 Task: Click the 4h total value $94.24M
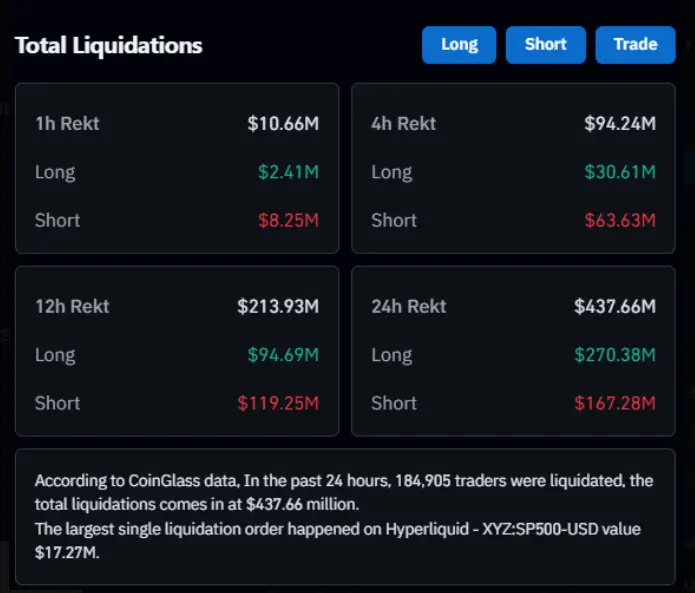coord(620,124)
